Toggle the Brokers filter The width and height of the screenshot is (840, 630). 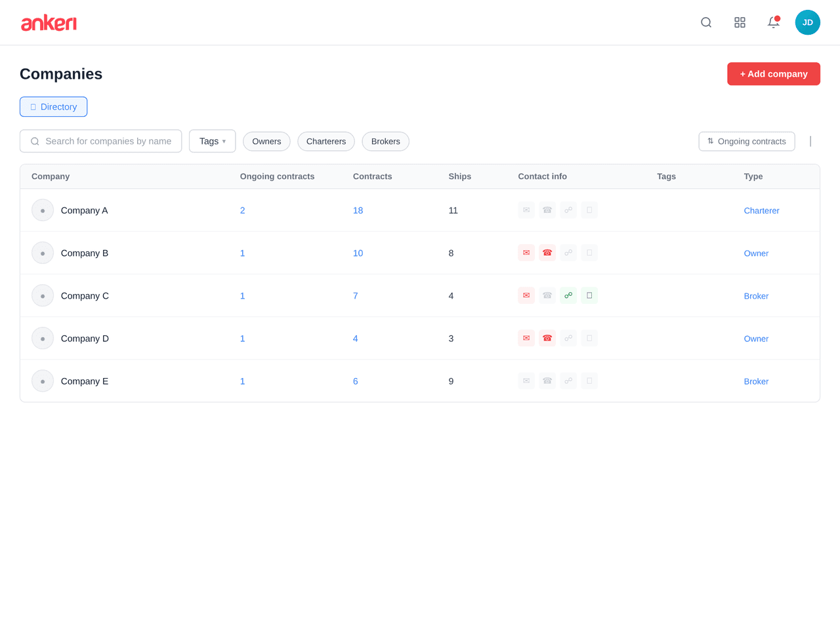[x=385, y=141]
